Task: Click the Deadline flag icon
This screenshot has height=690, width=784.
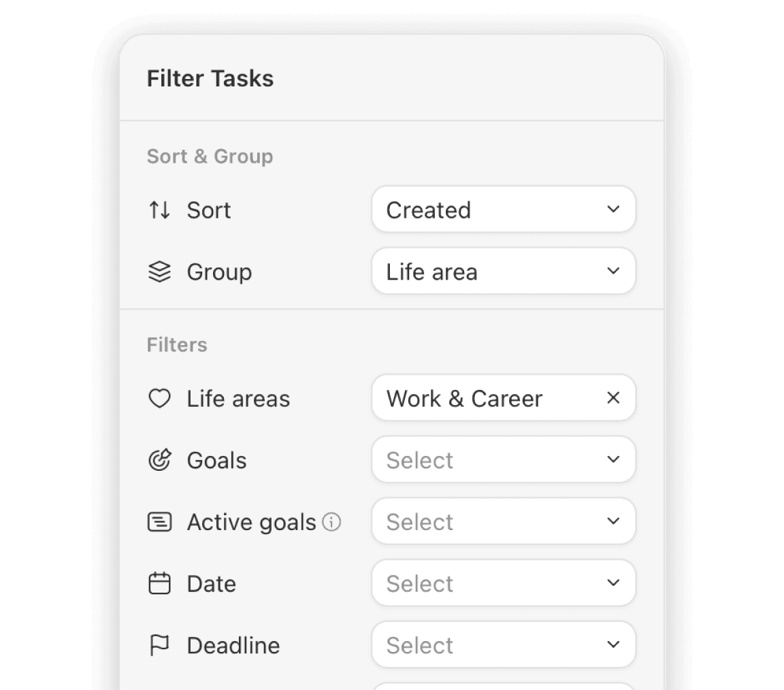Action: (159, 646)
